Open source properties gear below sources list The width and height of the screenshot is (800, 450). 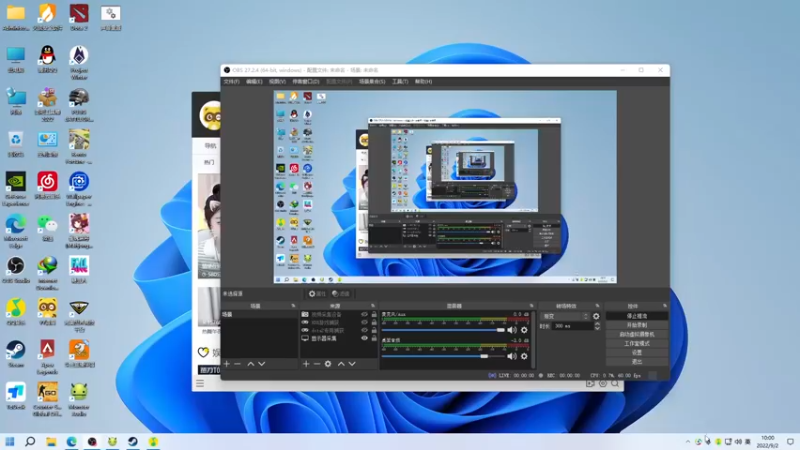328,364
